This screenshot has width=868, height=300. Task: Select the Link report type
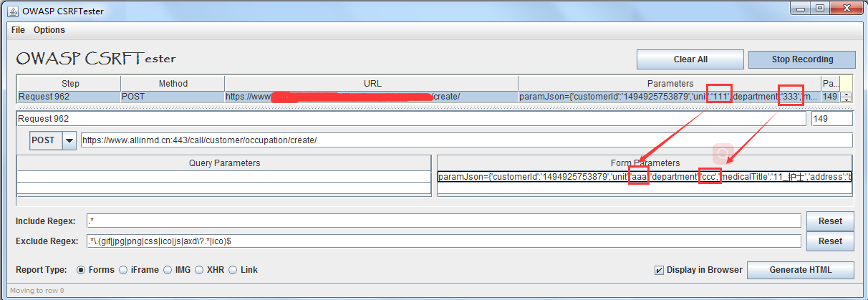(243, 270)
